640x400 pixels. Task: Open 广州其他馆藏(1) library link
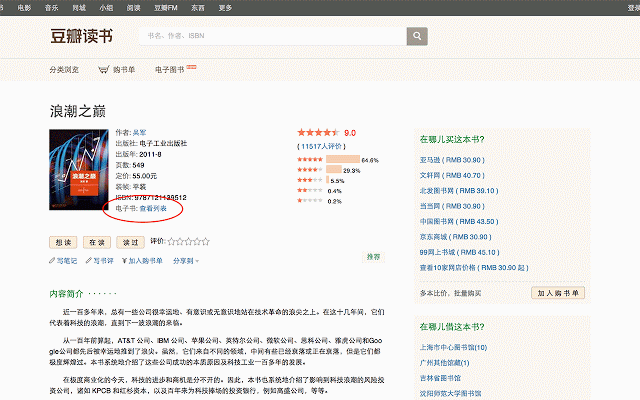point(444,363)
